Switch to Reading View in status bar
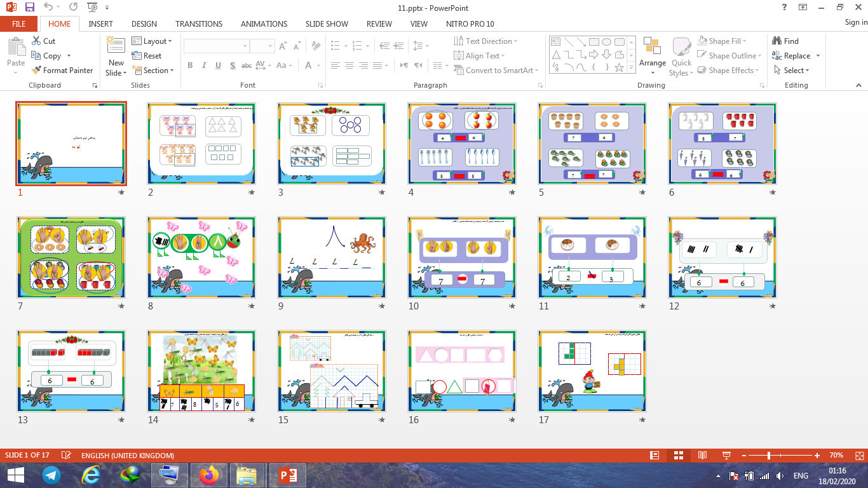The image size is (868, 488). [702, 456]
